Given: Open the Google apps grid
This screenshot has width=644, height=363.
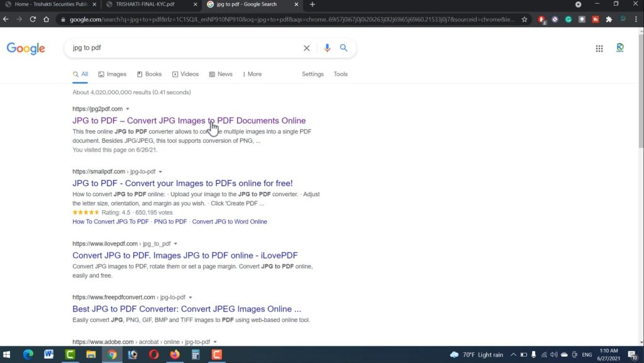Looking at the screenshot, I should 599,48.
